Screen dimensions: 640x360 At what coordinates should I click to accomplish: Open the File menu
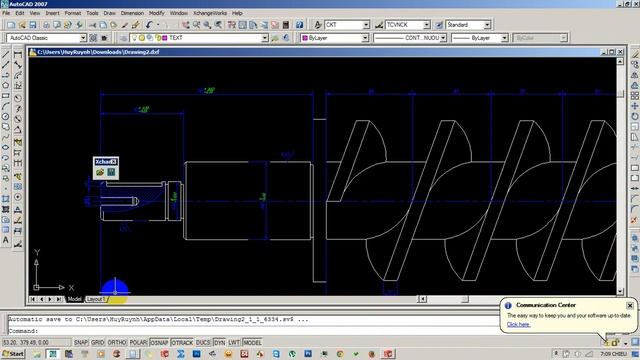click(x=6, y=13)
